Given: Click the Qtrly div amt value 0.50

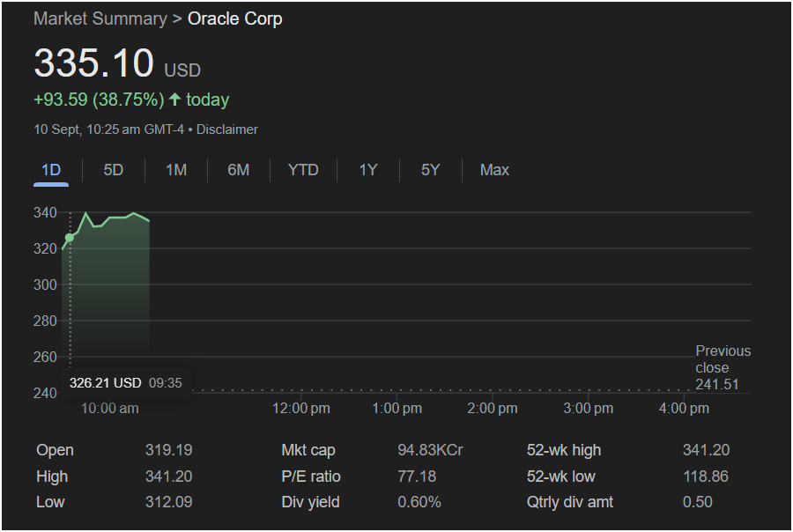Looking at the screenshot, I should (x=698, y=502).
